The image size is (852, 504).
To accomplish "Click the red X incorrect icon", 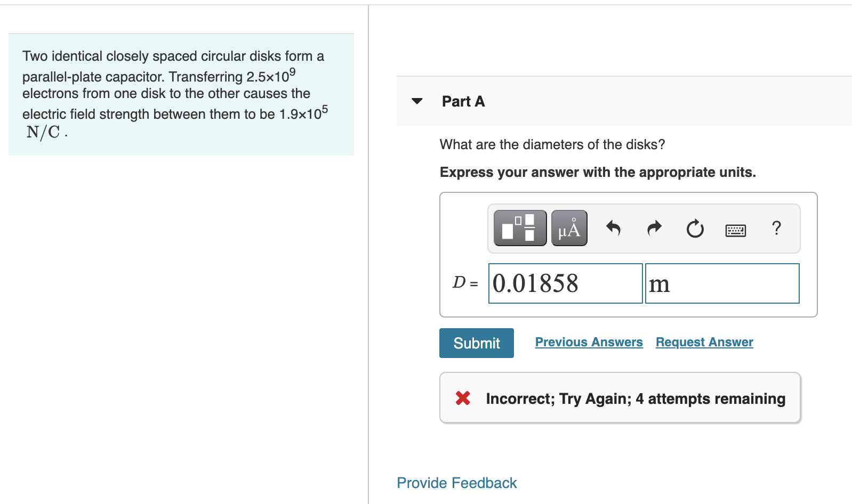I will tap(462, 398).
